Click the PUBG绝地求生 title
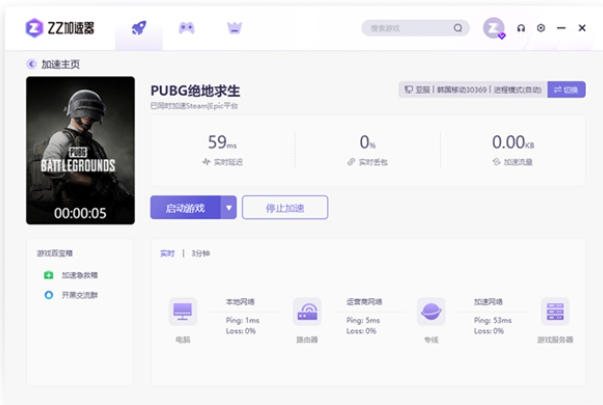 [195, 91]
